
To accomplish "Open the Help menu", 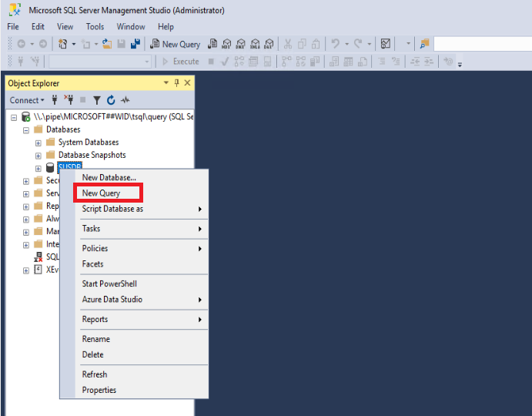I will coord(166,26).
